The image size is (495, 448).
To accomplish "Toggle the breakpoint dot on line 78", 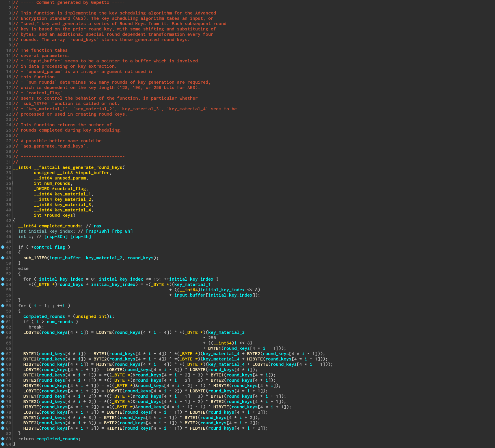I will tap(3, 412).
